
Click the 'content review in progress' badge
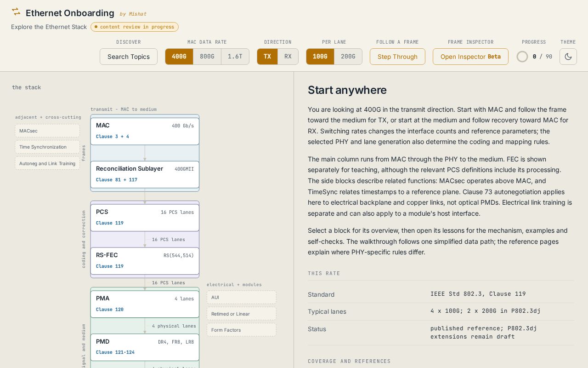click(135, 27)
